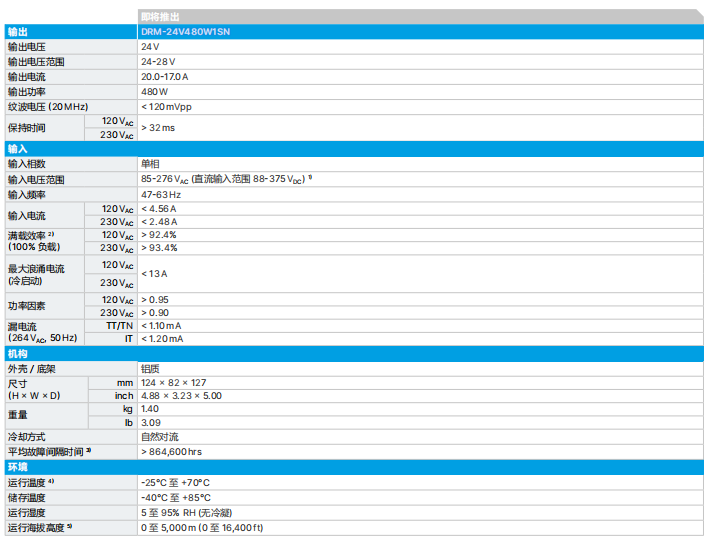
Task: Click the -40°C 至 +85°C storage temperature value
Action: click(x=175, y=497)
